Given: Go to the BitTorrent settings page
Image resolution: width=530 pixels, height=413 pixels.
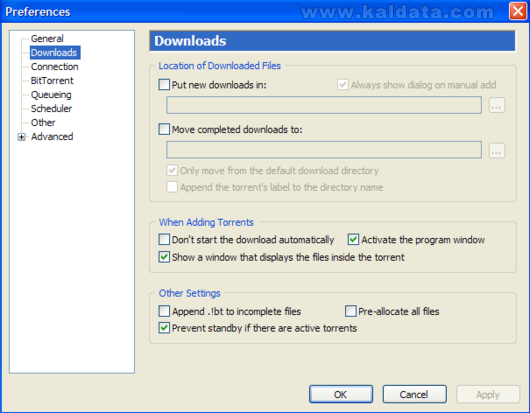Looking at the screenshot, I should pyautogui.click(x=52, y=80).
